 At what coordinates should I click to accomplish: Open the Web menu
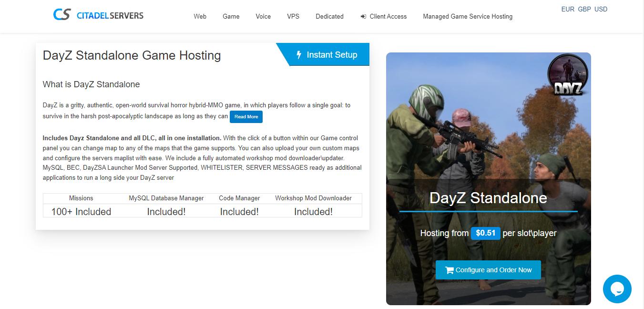click(x=200, y=16)
